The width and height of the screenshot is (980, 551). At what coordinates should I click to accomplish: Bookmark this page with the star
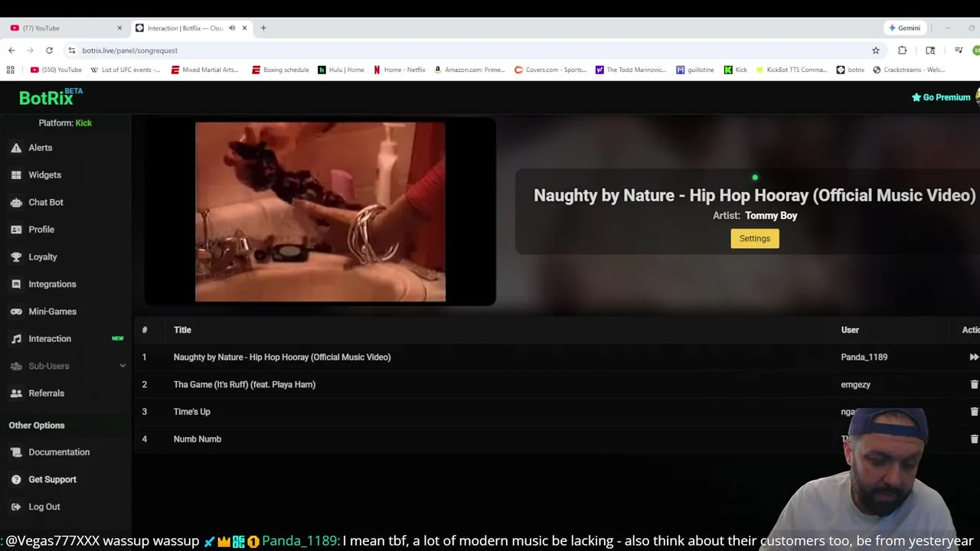[x=876, y=51]
